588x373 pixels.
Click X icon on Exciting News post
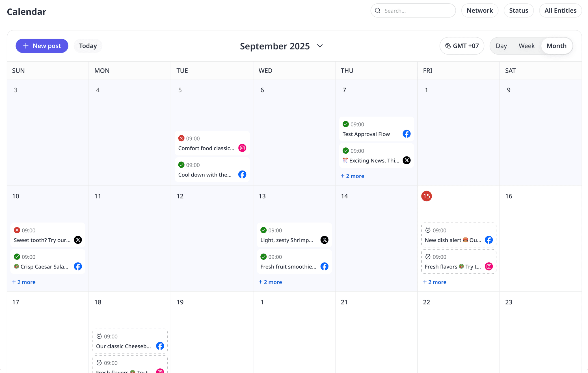(x=407, y=160)
